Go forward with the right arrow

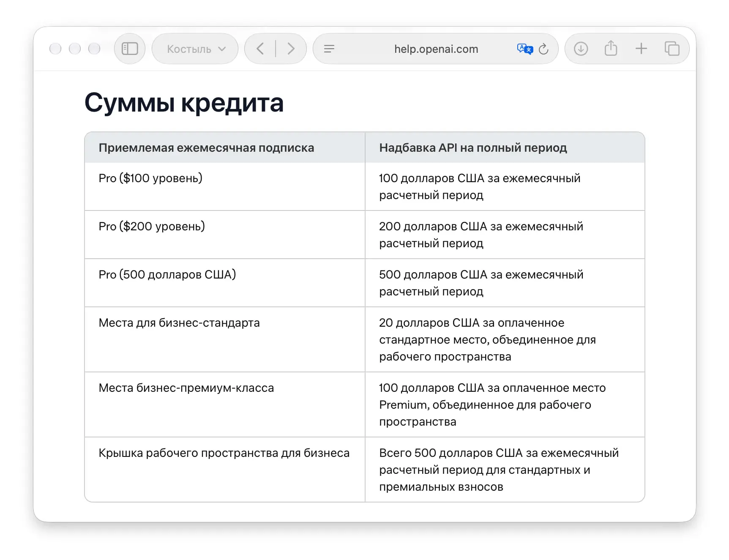pos(291,49)
